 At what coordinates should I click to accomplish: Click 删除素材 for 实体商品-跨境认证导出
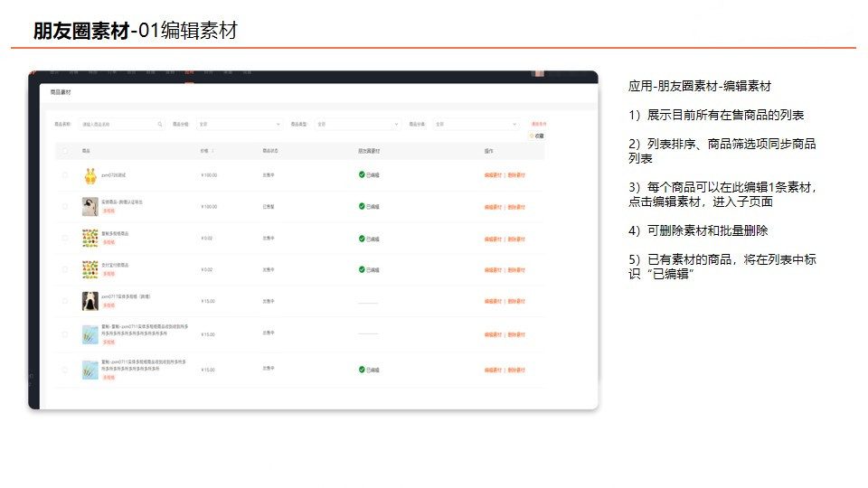(x=516, y=207)
